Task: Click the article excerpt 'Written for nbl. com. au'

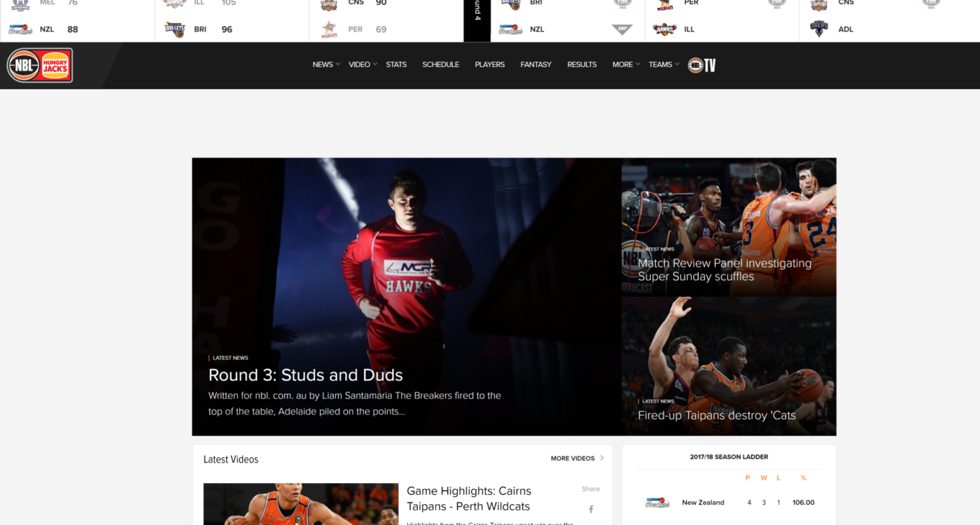Action: tap(355, 403)
